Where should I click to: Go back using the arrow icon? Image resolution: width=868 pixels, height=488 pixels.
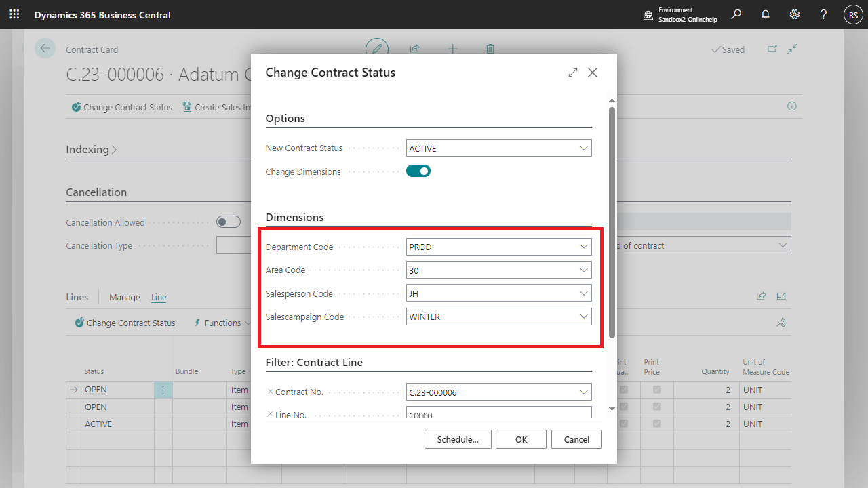[45, 48]
